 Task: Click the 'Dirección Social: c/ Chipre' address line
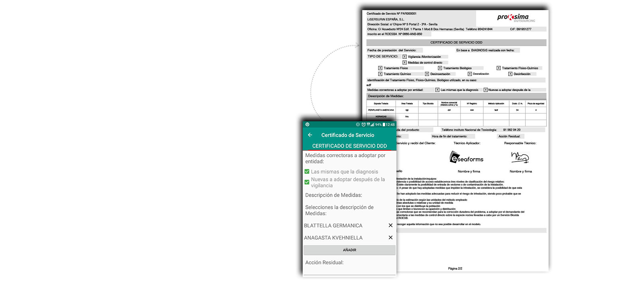402,24
